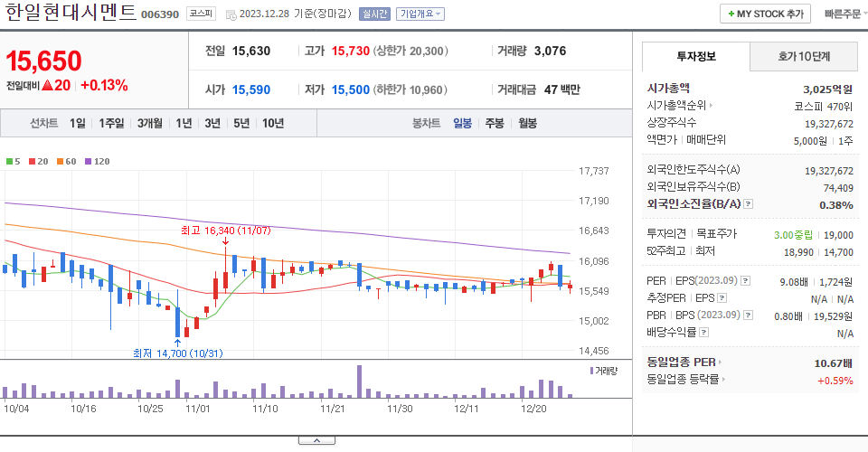Select the 5년 line chart period
868x452 pixels.
241,123
